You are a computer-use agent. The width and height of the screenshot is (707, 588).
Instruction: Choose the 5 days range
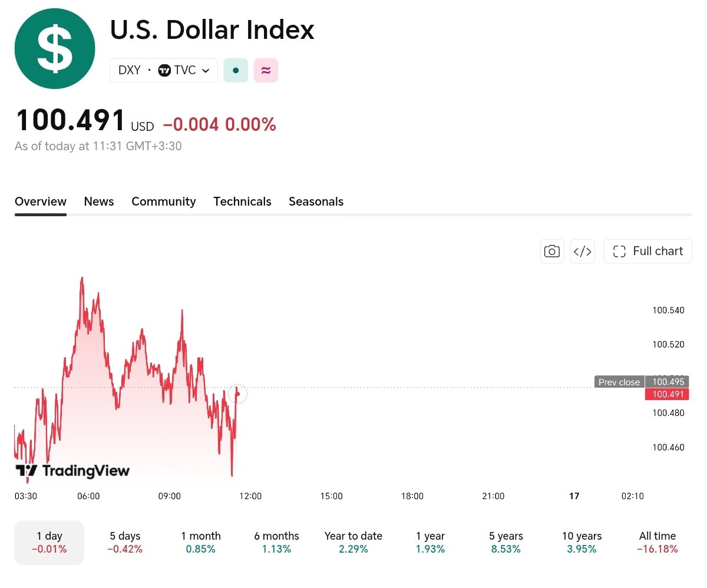click(x=125, y=543)
